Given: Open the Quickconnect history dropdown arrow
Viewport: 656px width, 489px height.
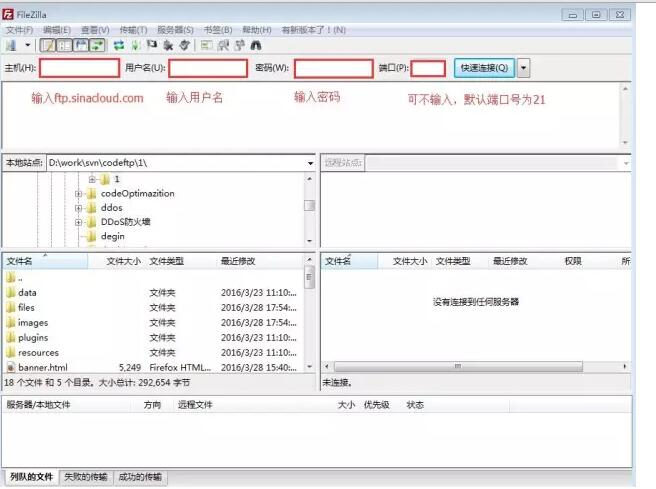Looking at the screenshot, I should pyautogui.click(x=524, y=68).
